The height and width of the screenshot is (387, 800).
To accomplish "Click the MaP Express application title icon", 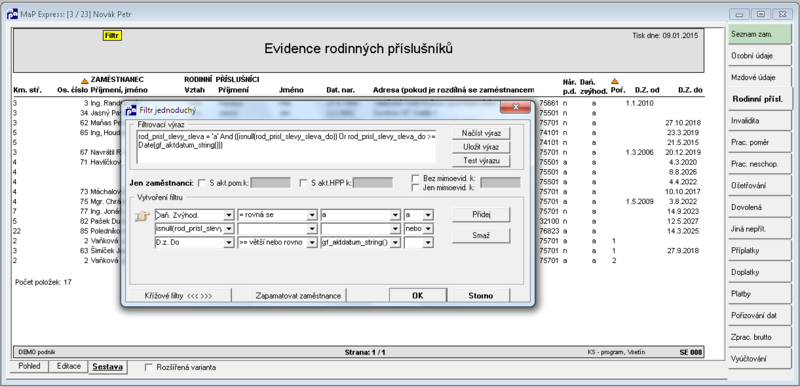I will [x=12, y=14].
